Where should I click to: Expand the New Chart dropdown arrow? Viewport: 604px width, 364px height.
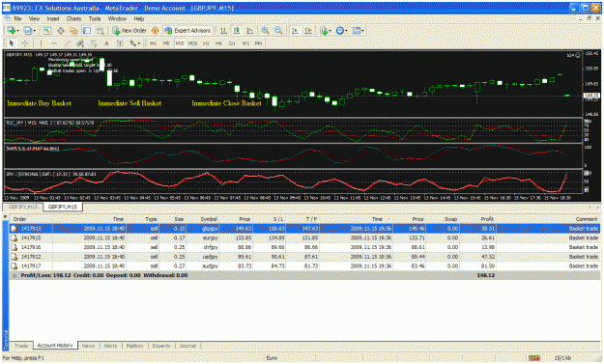pos(17,31)
